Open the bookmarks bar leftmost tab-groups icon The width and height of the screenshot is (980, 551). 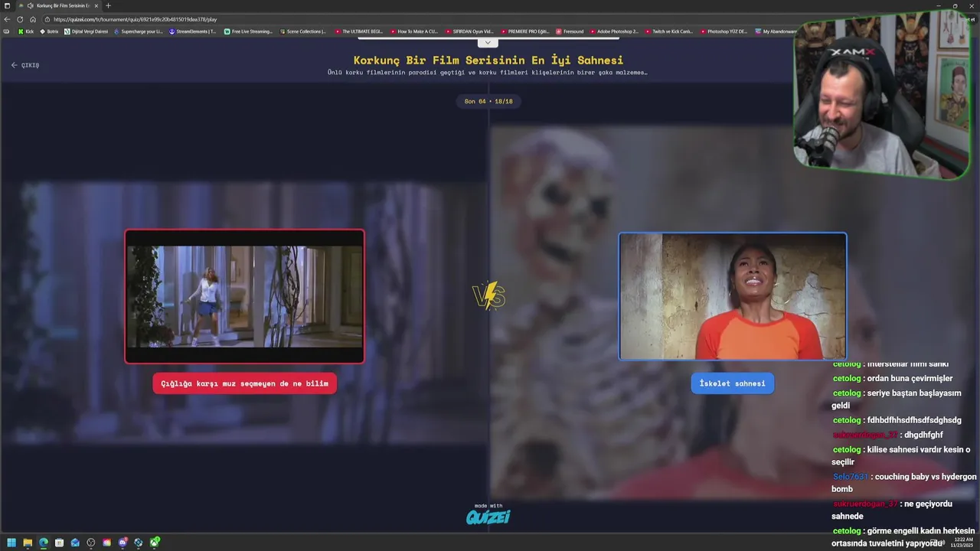[x=7, y=31]
